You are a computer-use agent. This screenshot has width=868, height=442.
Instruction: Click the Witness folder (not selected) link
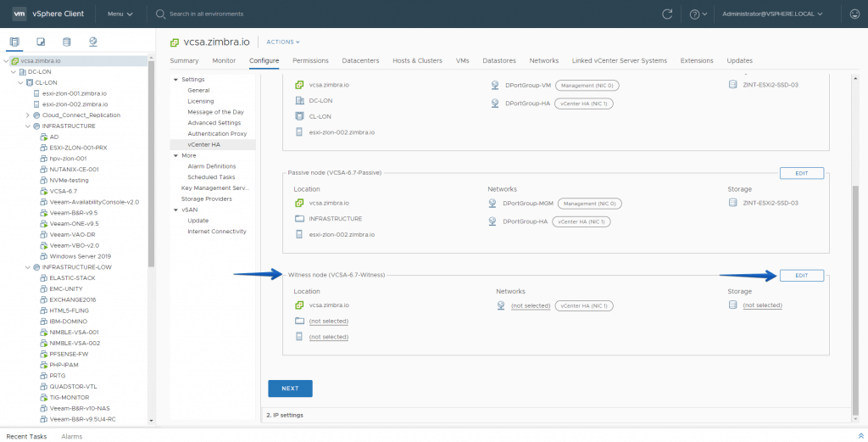[x=329, y=322]
